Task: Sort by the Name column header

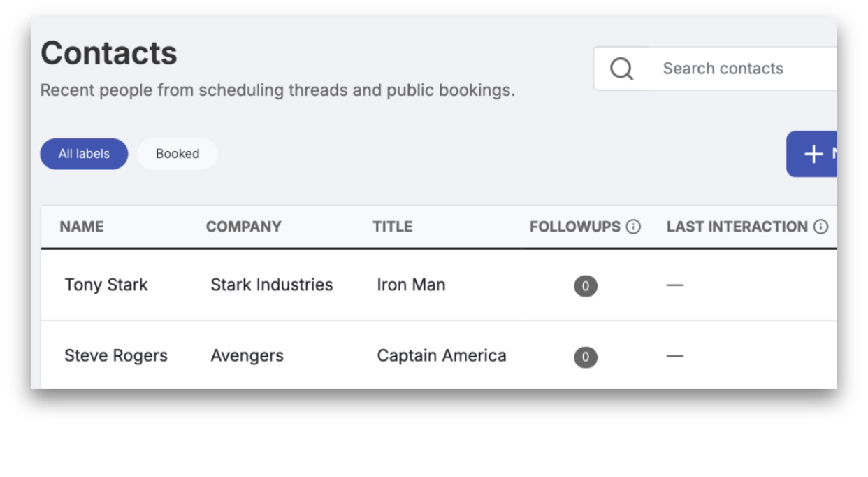Action: tap(82, 227)
